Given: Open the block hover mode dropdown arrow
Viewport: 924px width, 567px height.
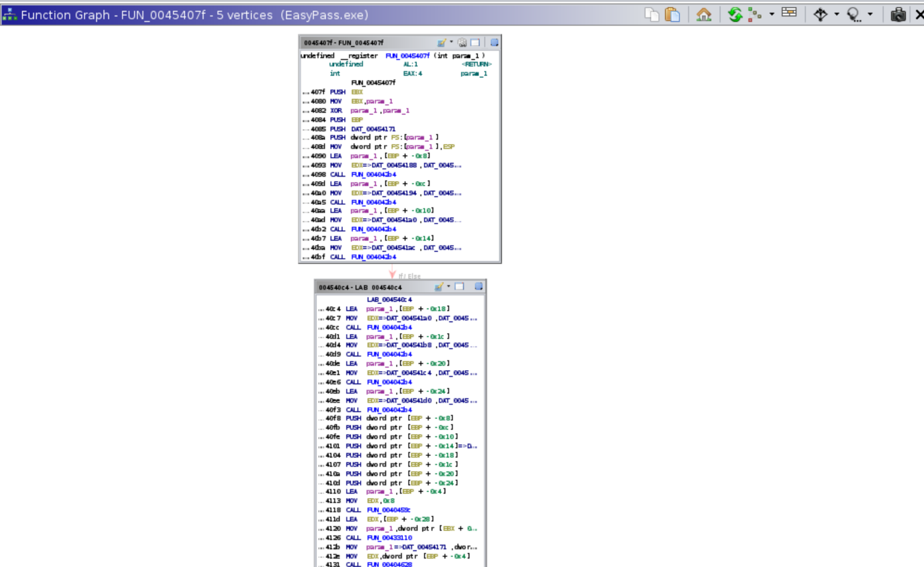Looking at the screenshot, I should pyautogui.click(x=836, y=15).
